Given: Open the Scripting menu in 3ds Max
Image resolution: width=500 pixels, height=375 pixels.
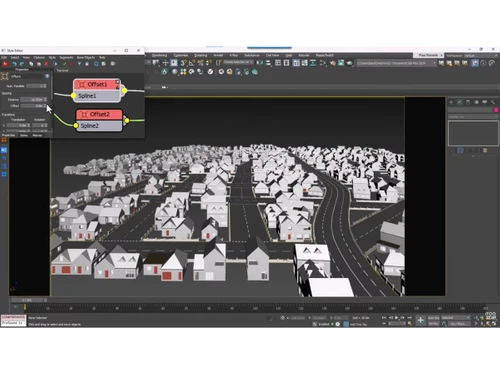Looking at the screenshot, I should point(201,55).
